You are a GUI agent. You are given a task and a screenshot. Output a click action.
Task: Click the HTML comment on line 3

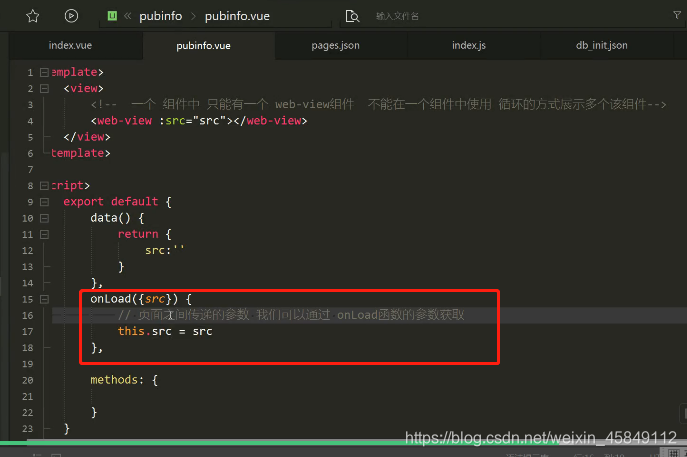point(379,104)
